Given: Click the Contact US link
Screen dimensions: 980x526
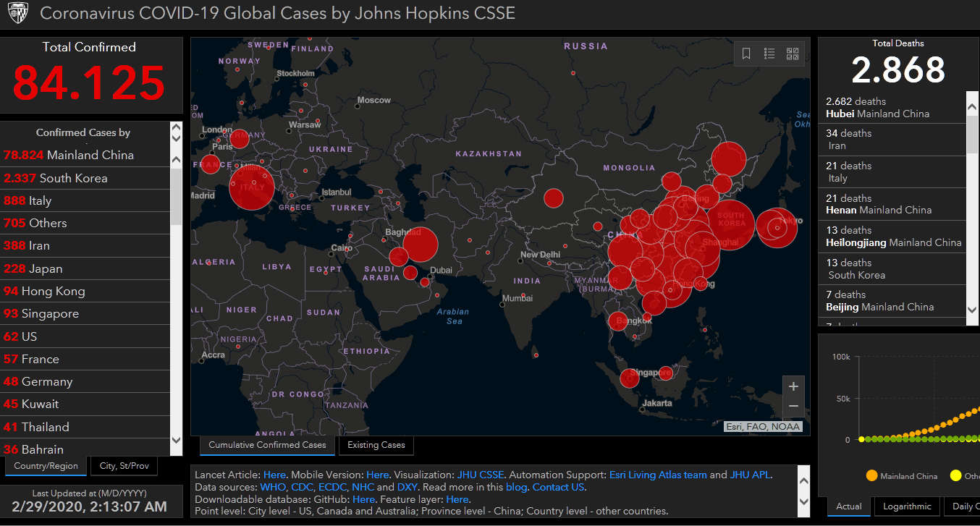Looking at the screenshot, I should (558, 488).
